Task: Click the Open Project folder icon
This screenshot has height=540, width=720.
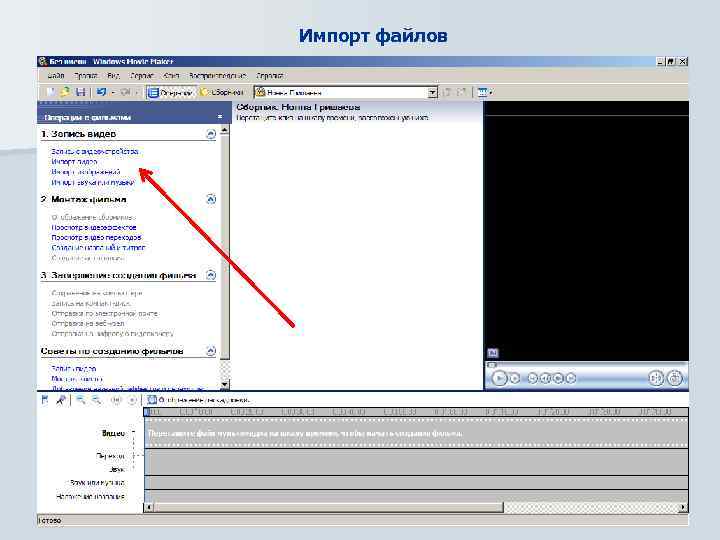Action: pos(65,92)
